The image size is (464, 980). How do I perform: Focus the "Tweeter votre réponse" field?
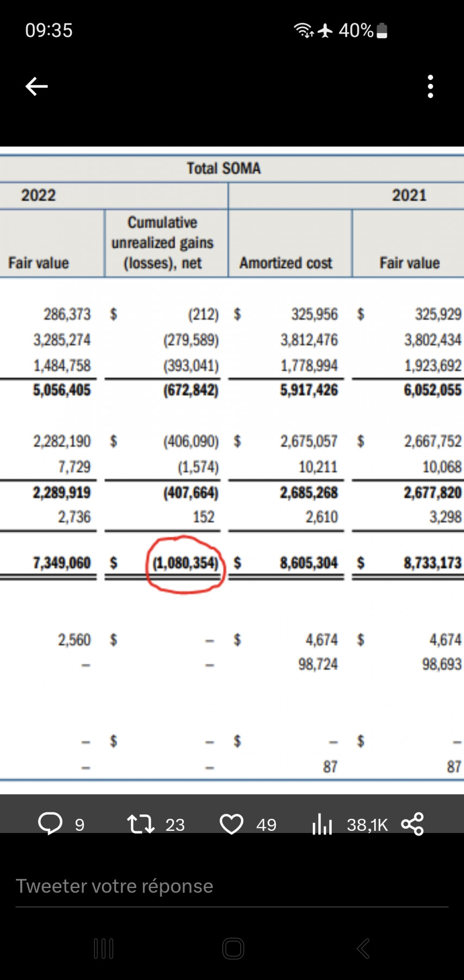click(232, 886)
